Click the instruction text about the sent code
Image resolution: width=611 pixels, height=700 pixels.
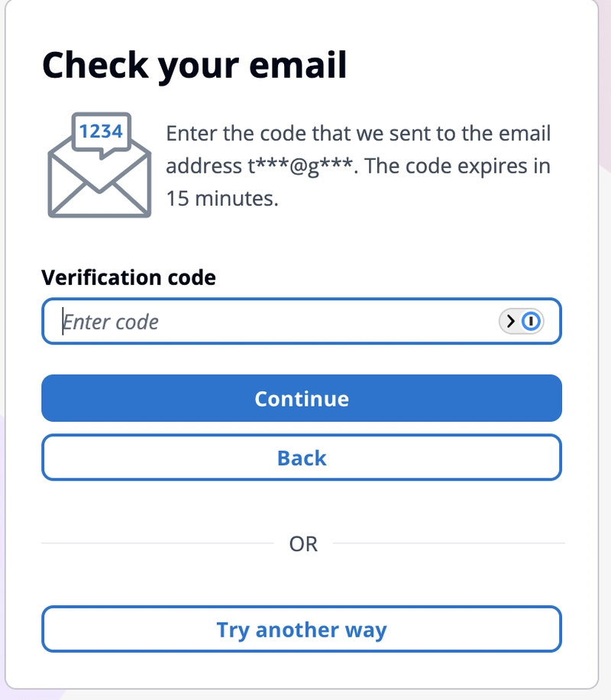pos(358,166)
